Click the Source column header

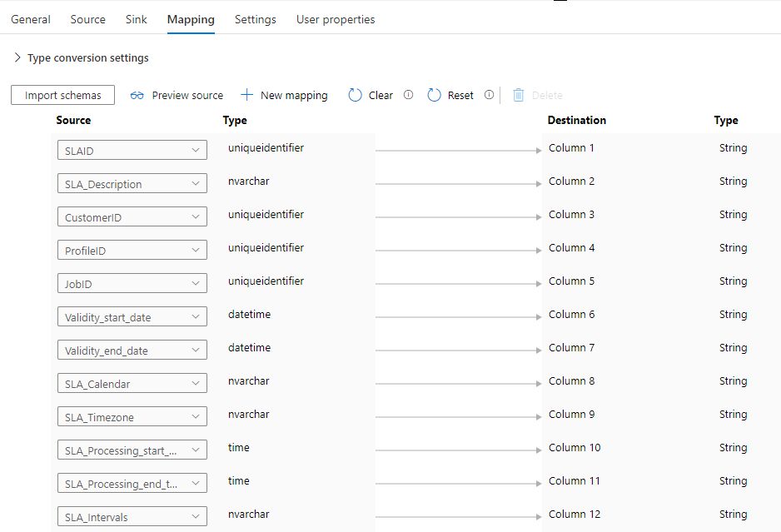tap(73, 120)
